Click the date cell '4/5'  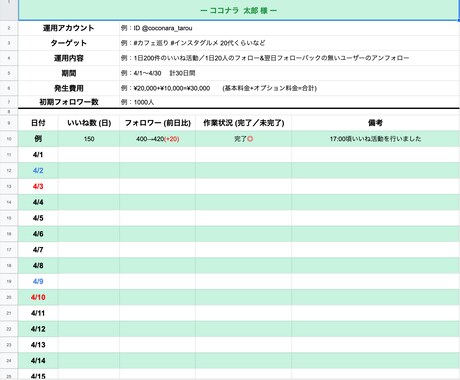[x=38, y=218]
